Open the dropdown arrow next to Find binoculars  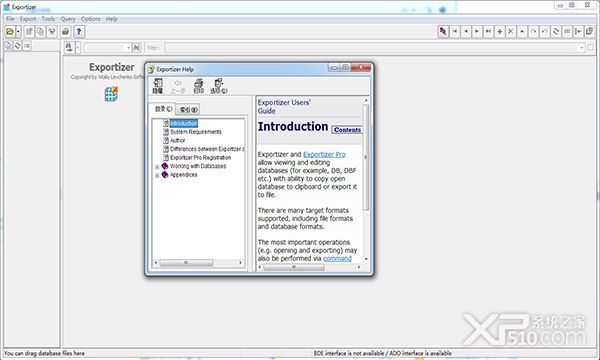[x=78, y=47]
